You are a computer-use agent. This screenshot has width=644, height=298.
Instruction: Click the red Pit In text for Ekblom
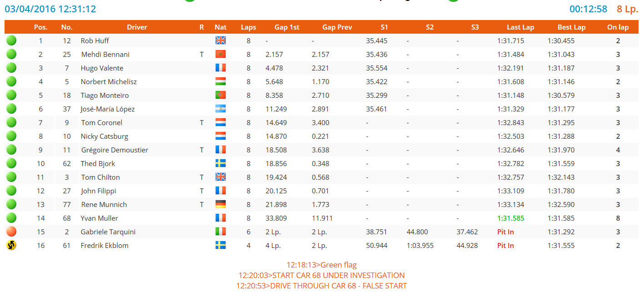pos(505,246)
